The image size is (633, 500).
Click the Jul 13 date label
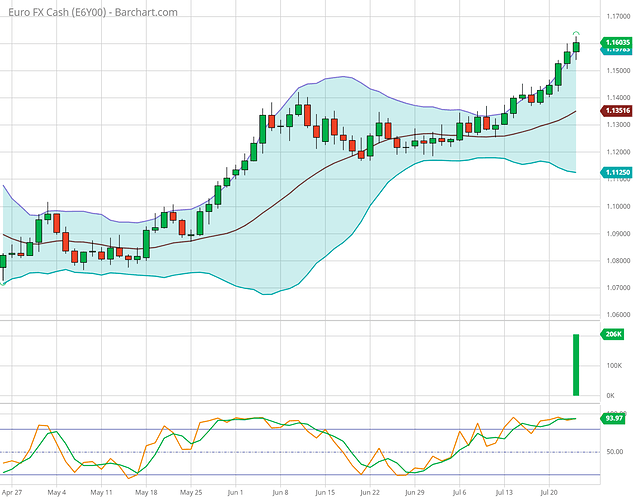click(x=504, y=493)
